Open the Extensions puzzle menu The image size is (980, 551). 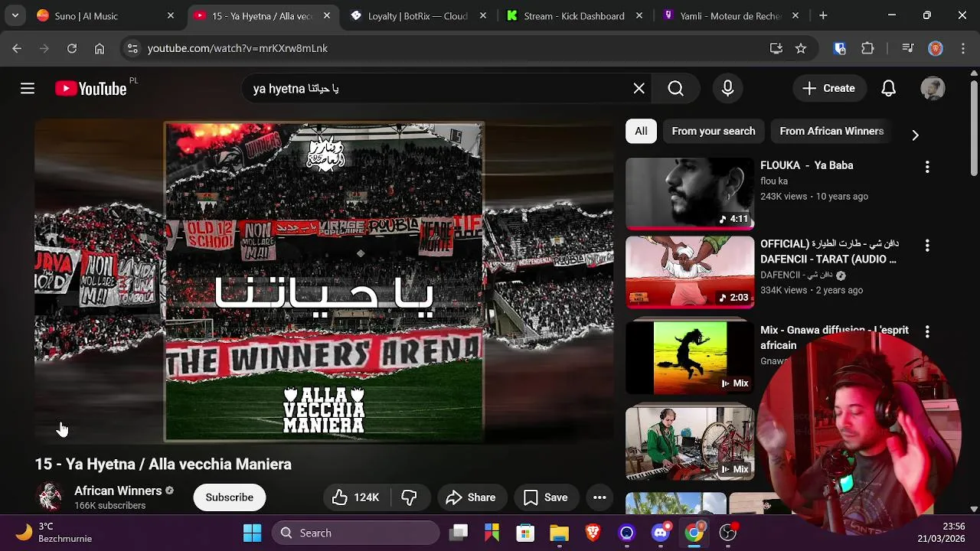click(x=867, y=48)
